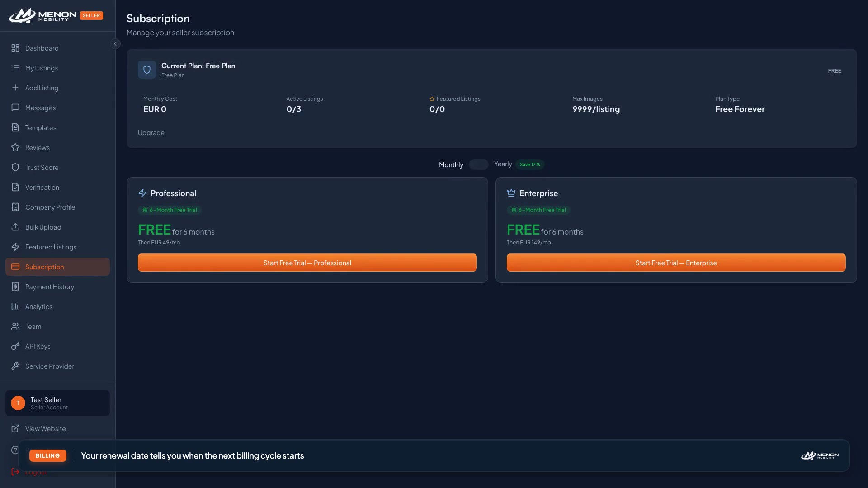This screenshot has width=868, height=488.
Task: Click the Logout arrow icon
Action: (x=15, y=472)
